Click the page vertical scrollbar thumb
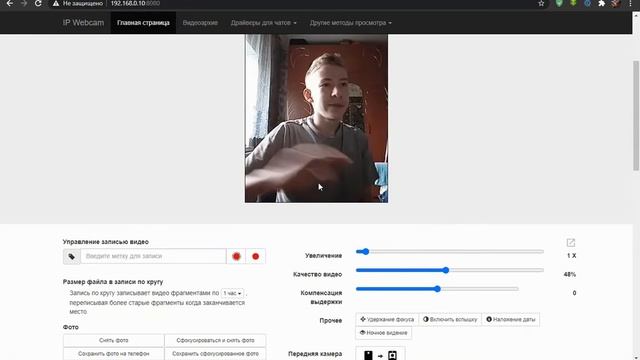This screenshot has height=360, width=640. 636,116
